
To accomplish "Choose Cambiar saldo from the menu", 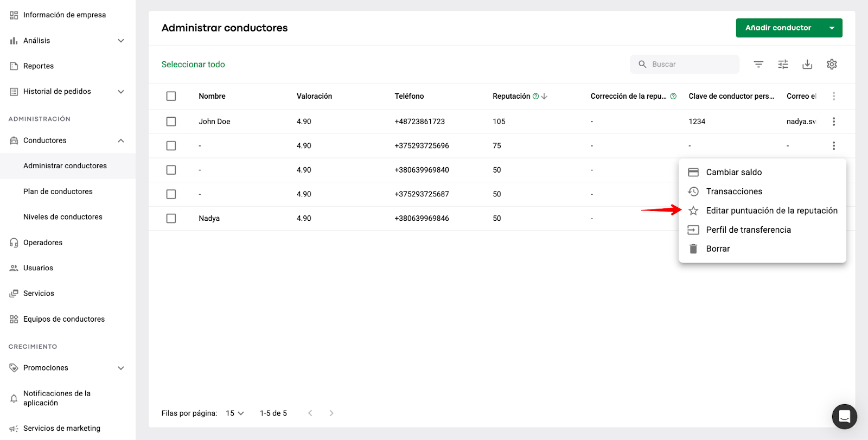I will tap(762, 172).
